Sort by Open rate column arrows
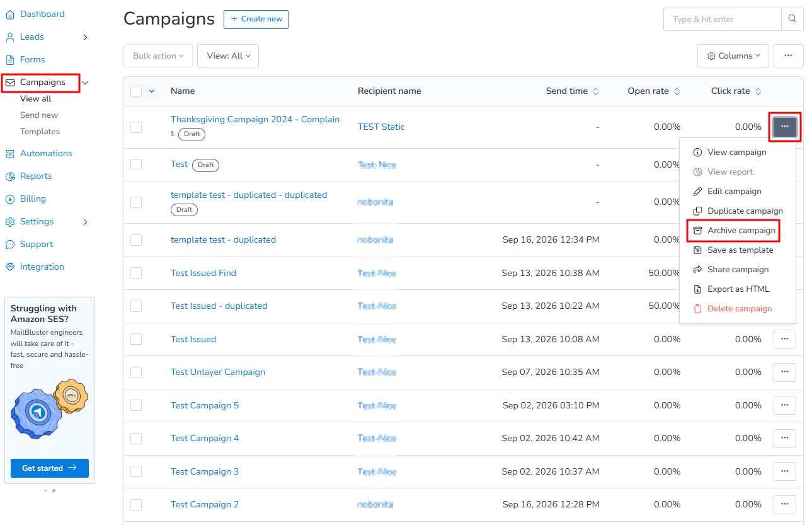 677,91
